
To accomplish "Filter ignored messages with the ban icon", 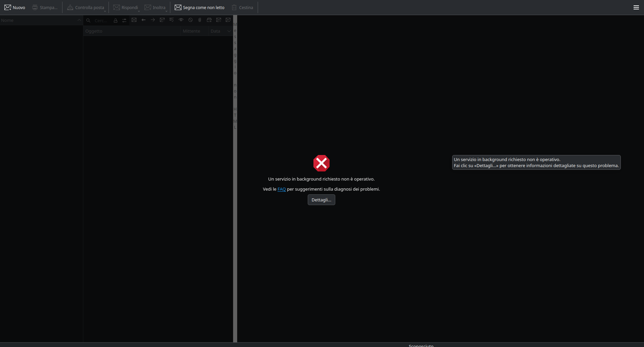I will [x=190, y=20].
